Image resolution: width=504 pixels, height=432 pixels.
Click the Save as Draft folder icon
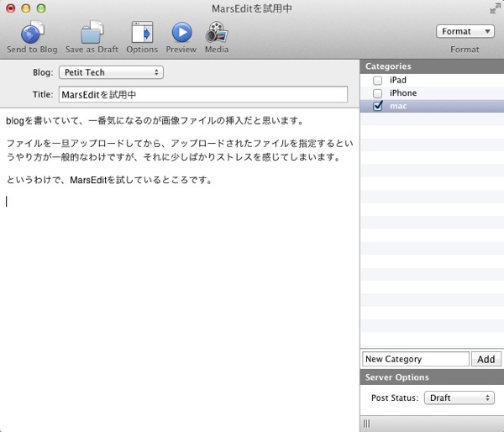tap(92, 32)
